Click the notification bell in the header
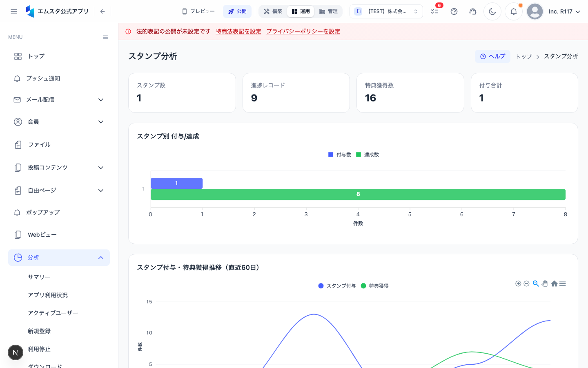The image size is (588, 368). tap(514, 11)
